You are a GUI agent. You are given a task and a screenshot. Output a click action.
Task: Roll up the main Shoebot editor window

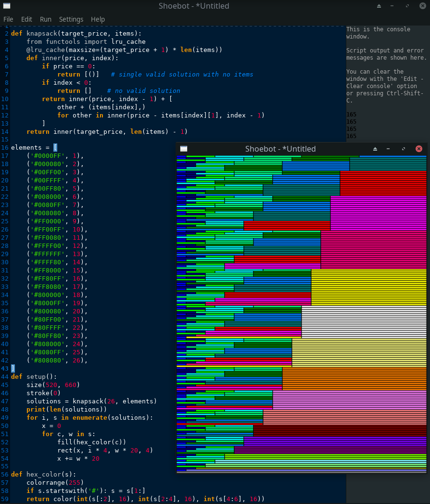(x=379, y=6)
